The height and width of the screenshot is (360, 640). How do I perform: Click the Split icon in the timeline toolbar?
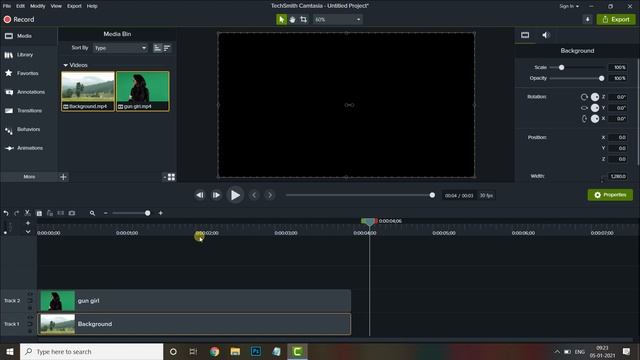click(60, 213)
